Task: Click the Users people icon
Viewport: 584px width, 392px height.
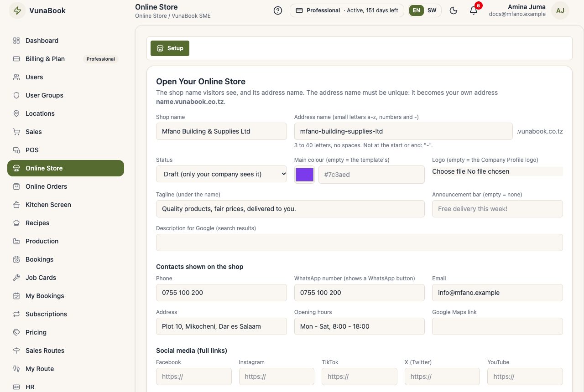Action: click(x=16, y=77)
